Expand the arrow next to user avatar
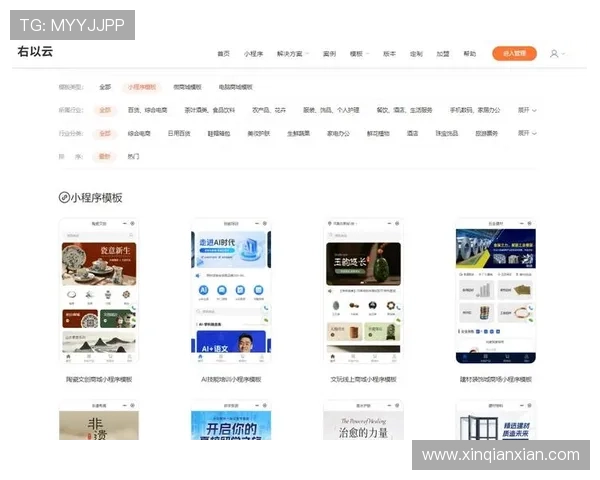 562,54
